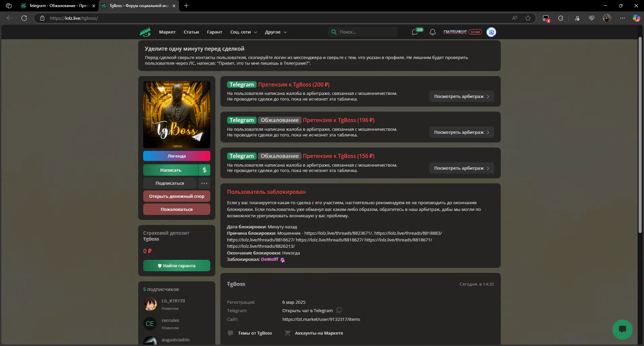Click 5 подписчиков heading

pos(161,289)
